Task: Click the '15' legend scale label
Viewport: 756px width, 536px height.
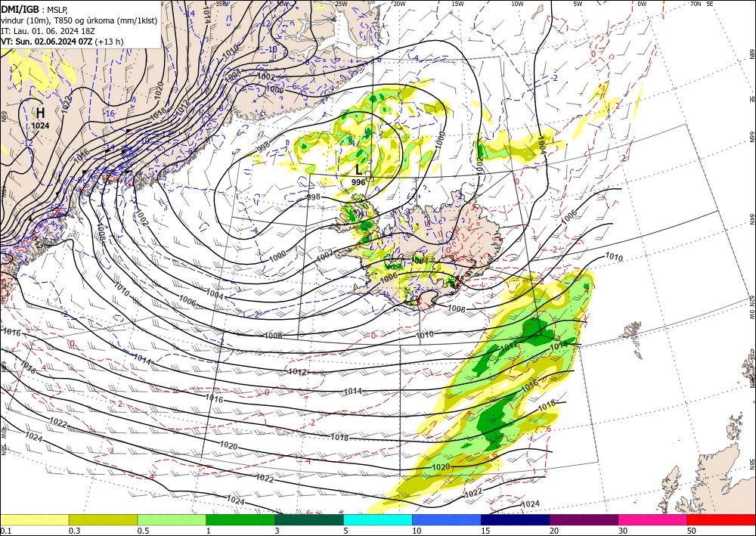Action: pyautogui.click(x=485, y=531)
